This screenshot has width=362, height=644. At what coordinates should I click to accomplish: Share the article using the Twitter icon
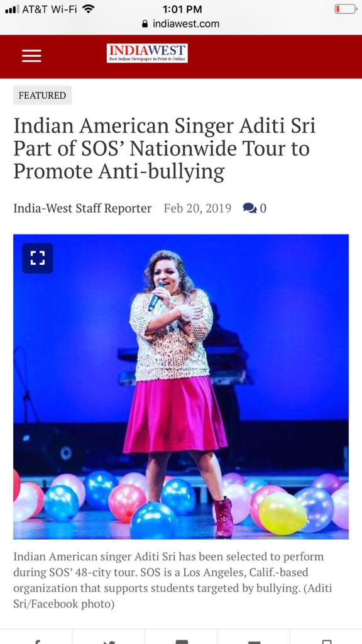tap(109, 641)
